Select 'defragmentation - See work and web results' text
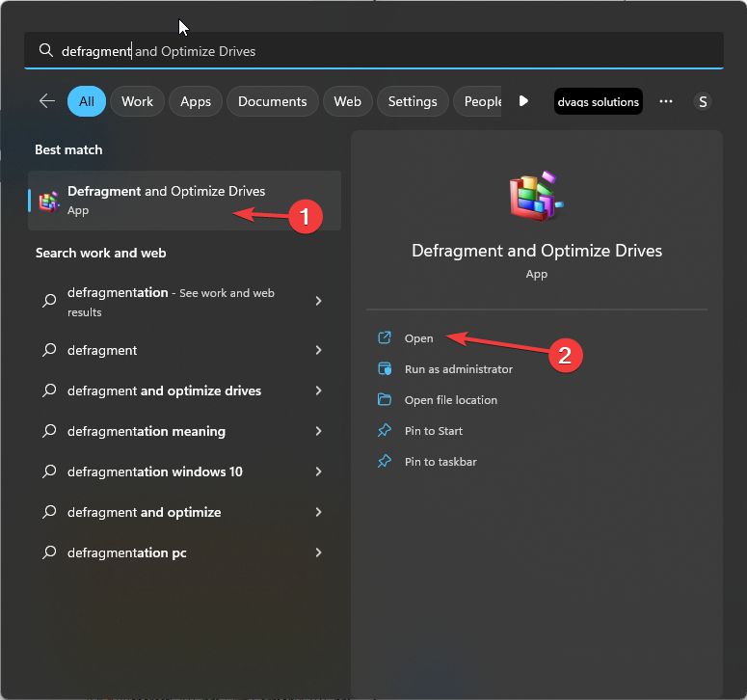This screenshot has width=747, height=700. (x=171, y=302)
